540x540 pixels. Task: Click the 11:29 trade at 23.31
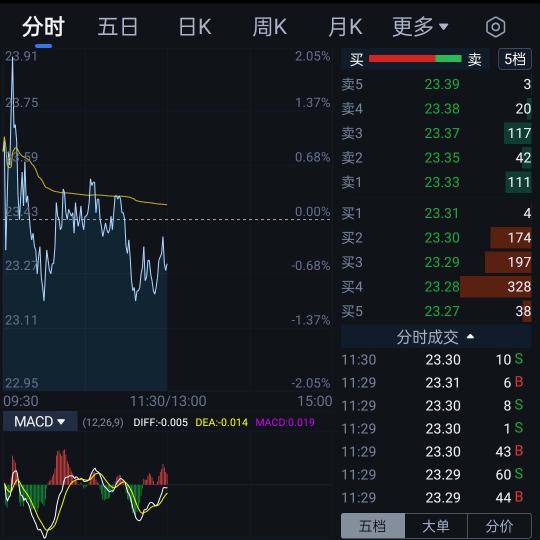click(436, 383)
